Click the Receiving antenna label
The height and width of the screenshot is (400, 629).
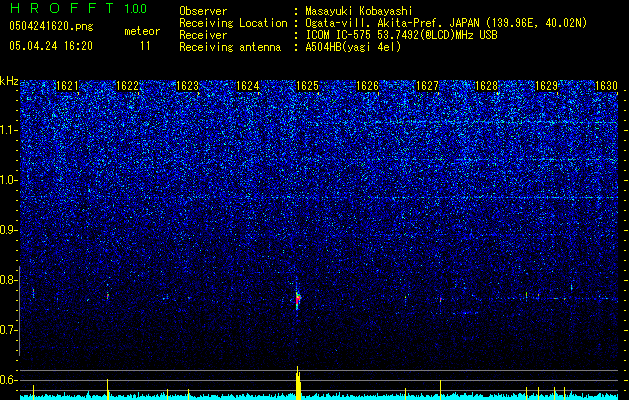230,47
